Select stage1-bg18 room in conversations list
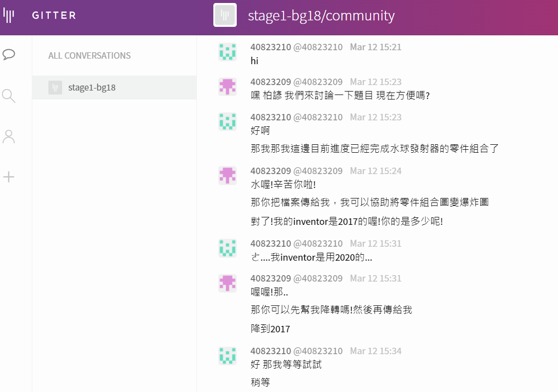The width and height of the screenshot is (558, 392). click(x=114, y=88)
